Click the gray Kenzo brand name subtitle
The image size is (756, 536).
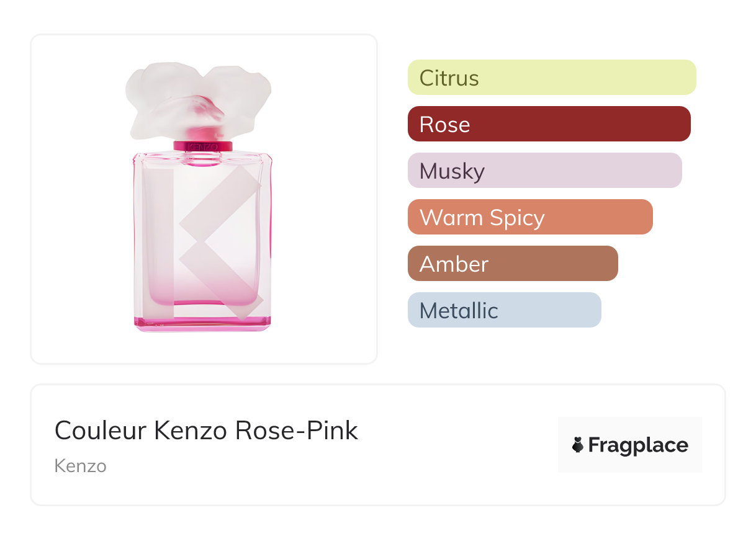(x=80, y=465)
